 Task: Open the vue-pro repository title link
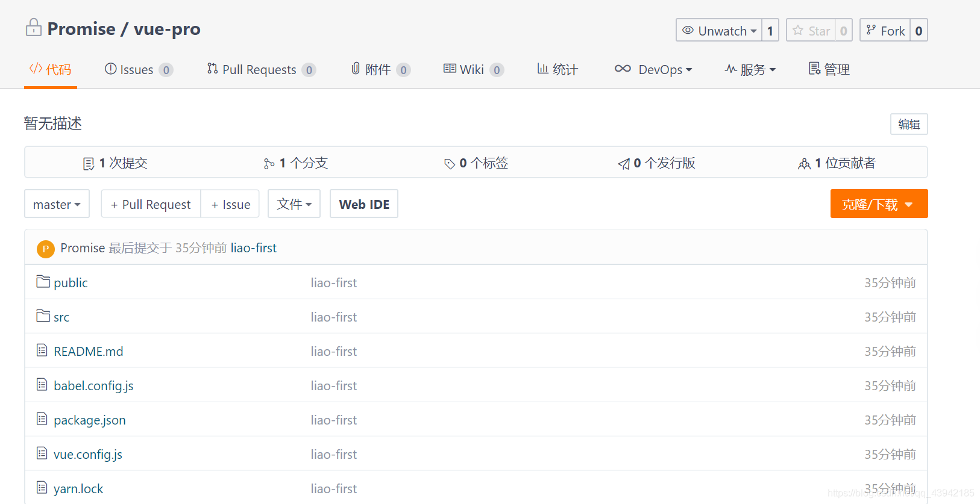pyautogui.click(x=167, y=29)
